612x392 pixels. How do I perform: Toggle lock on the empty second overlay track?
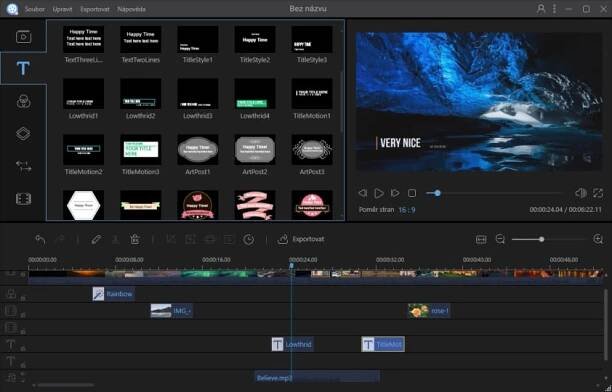(x=23, y=331)
